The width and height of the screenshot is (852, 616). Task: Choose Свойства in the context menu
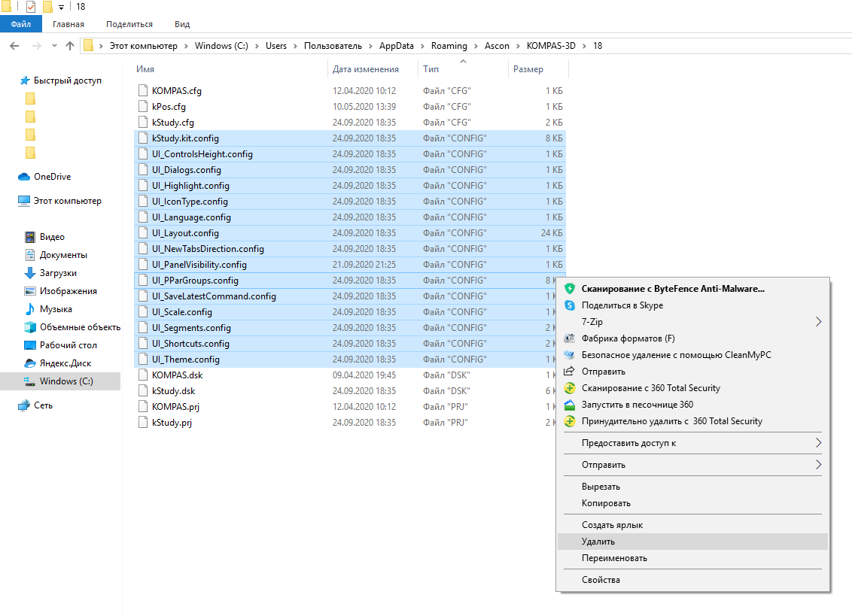coord(692,580)
